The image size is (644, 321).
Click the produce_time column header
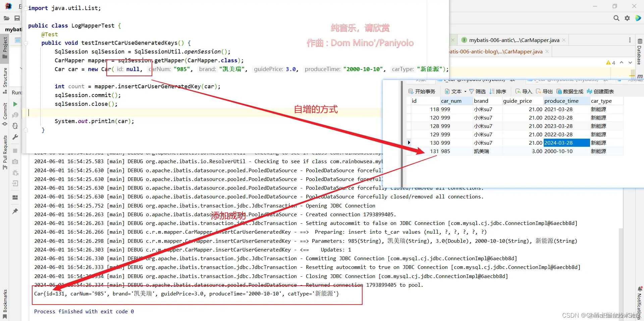coord(567,101)
